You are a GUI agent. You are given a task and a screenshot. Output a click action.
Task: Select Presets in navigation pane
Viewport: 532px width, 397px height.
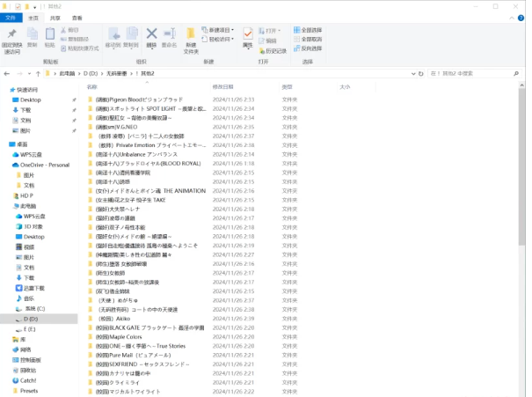coord(26,391)
